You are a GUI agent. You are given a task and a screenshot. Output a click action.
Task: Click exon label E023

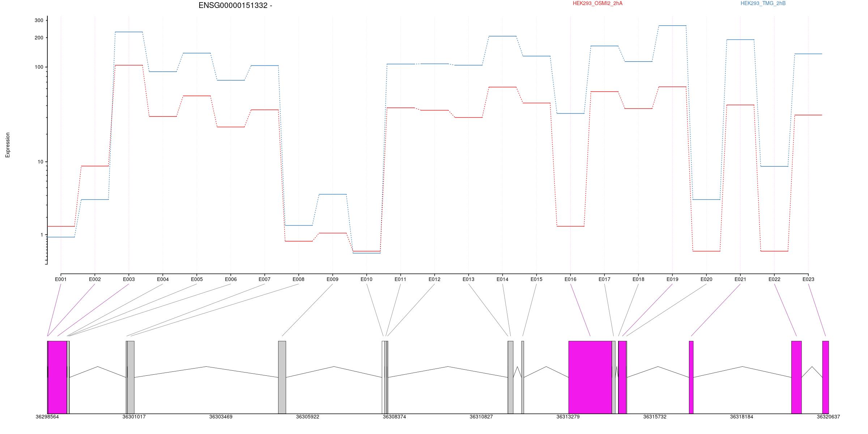click(808, 279)
